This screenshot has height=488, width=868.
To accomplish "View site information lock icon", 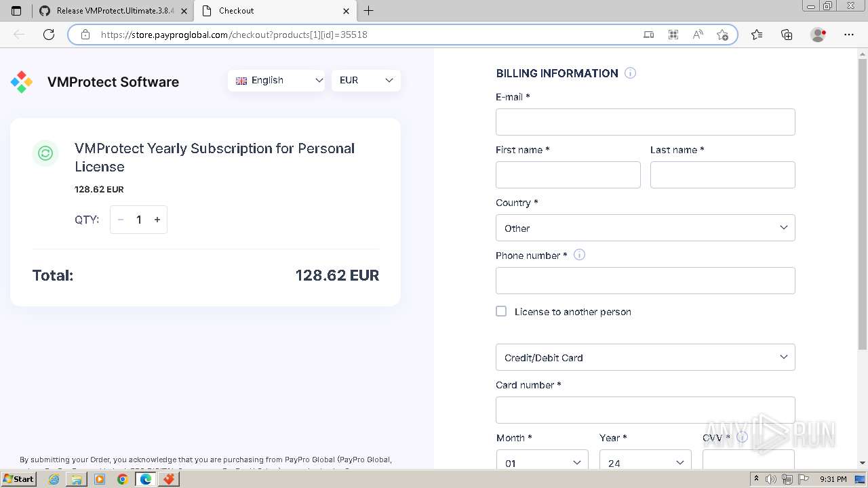I will (x=85, y=35).
